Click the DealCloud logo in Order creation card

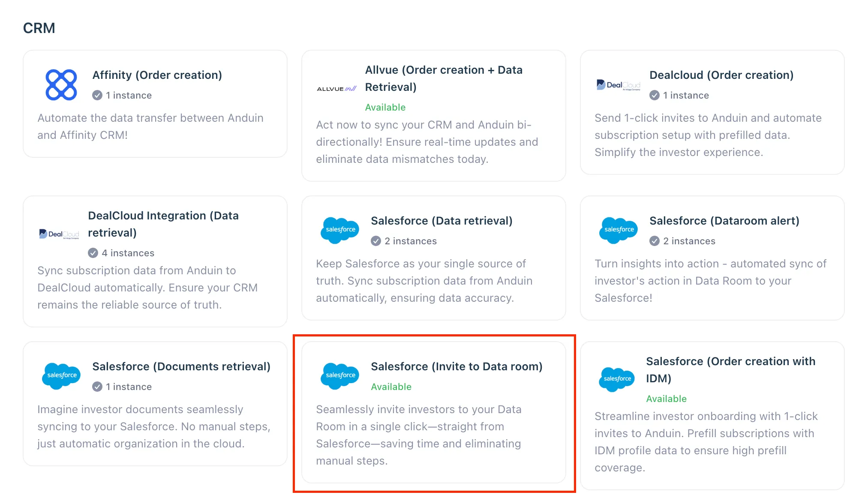click(618, 85)
